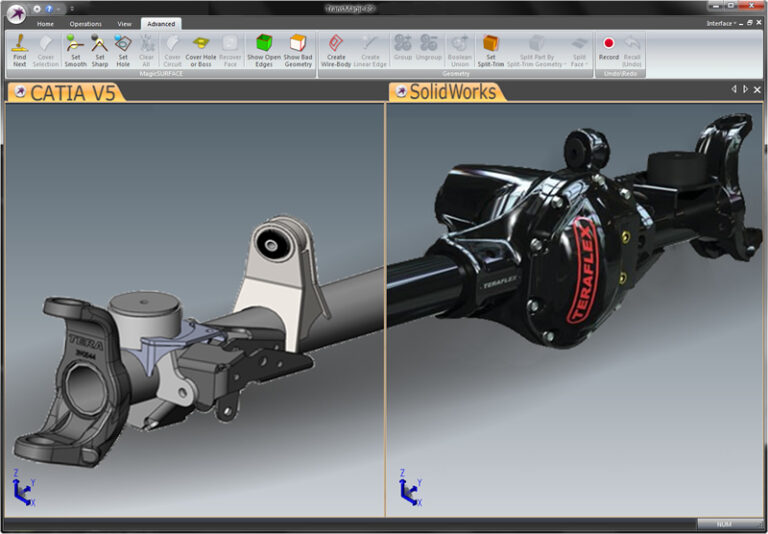The height and width of the screenshot is (534, 768).
Task: Create a Wire-Body from geometry
Action: (337, 49)
